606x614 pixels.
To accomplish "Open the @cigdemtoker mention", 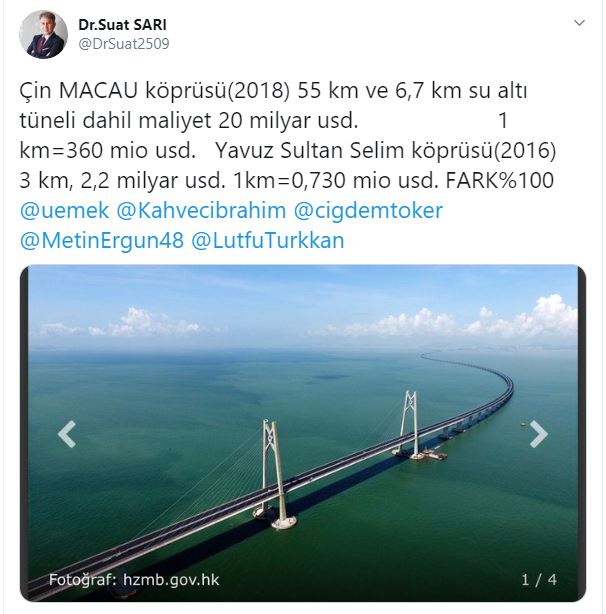I will coord(368,210).
